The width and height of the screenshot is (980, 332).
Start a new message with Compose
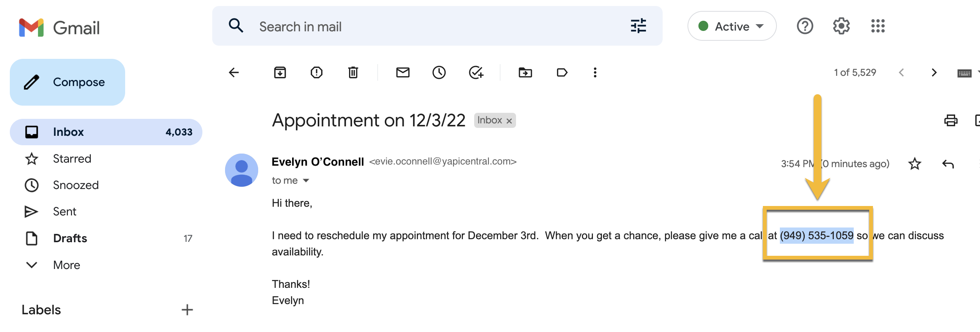(x=67, y=82)
